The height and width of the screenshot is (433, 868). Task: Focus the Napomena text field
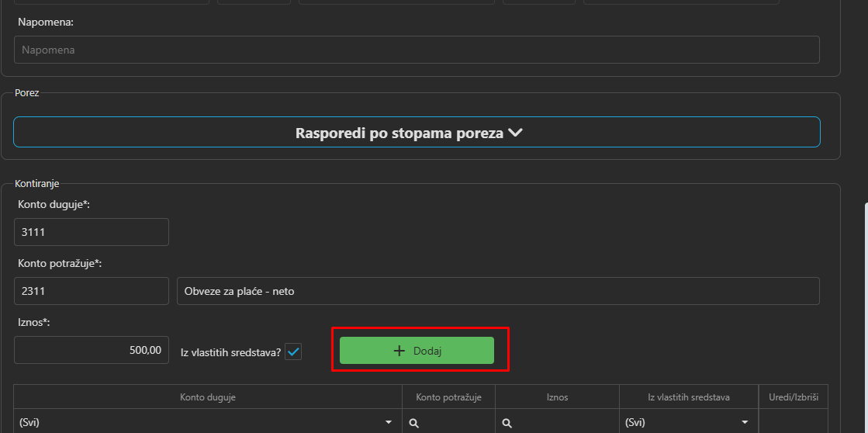click(x=417, y=50)
